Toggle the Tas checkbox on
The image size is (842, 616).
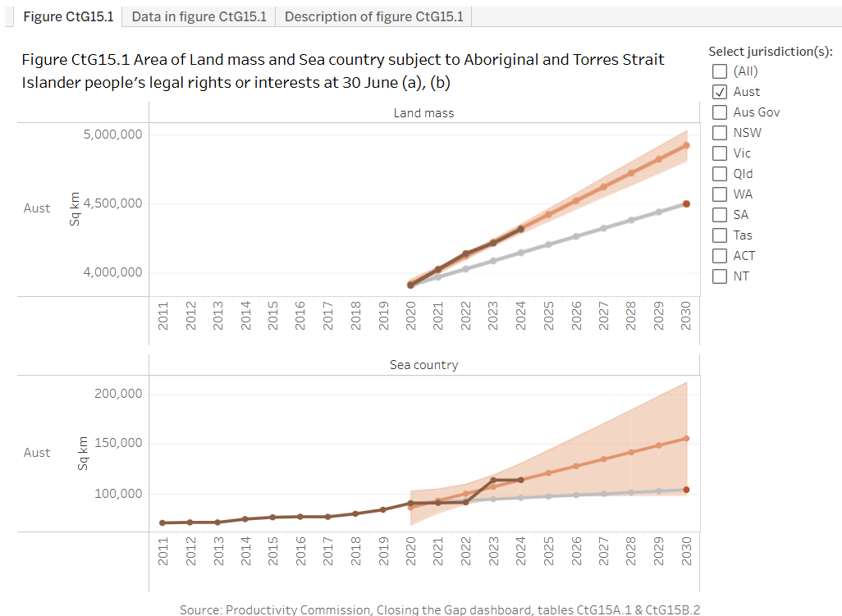[x=720, y=235]
